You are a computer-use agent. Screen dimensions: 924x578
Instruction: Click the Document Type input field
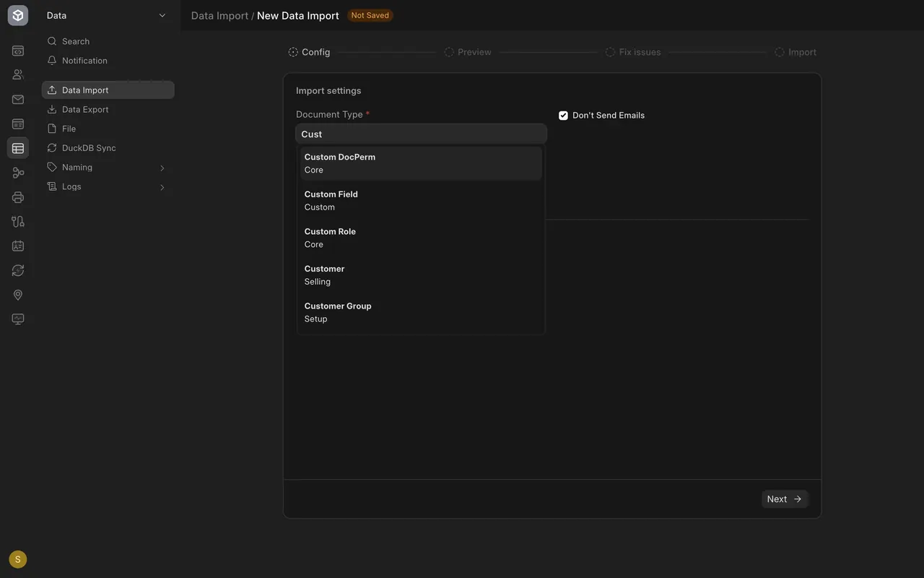pos(421,134)
